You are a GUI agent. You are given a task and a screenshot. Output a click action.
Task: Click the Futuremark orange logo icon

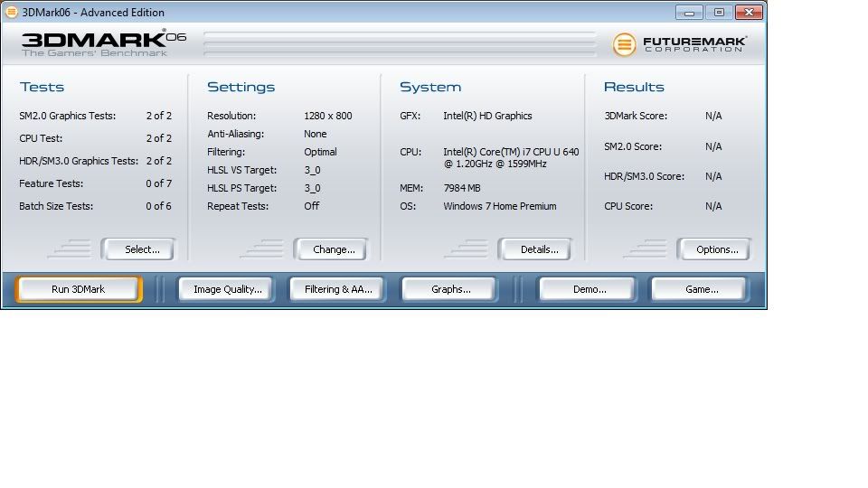624,44
